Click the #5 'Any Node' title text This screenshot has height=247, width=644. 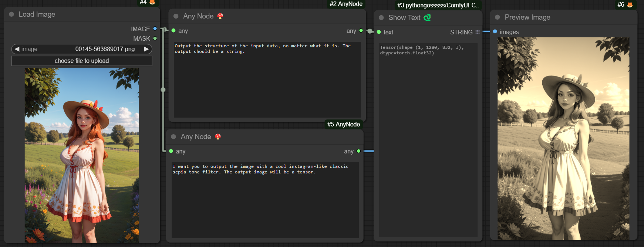pyautogui.click(x=196, y=136)
